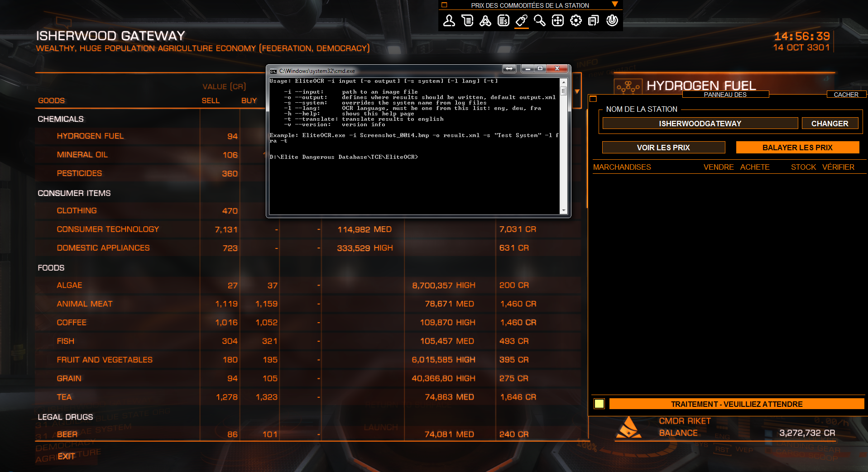Click the four-arrows move icon
Image resolution: width=868 pixels, height=472 pixels.
pyautogui.click(x=558, y=20)
